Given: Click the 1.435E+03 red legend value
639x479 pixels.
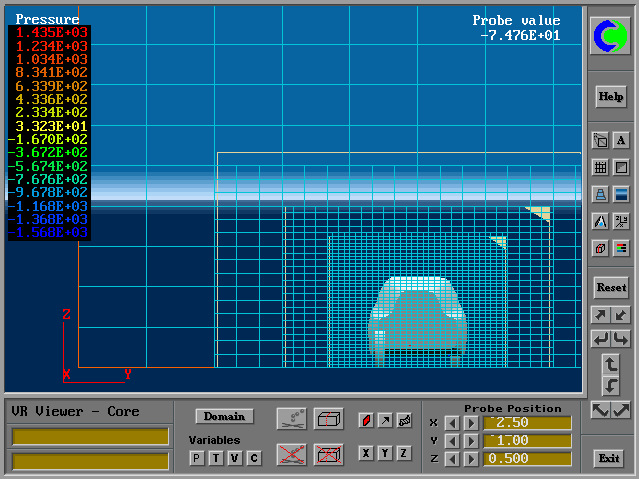Looking at the screenshot, I should tap(50, 33).
